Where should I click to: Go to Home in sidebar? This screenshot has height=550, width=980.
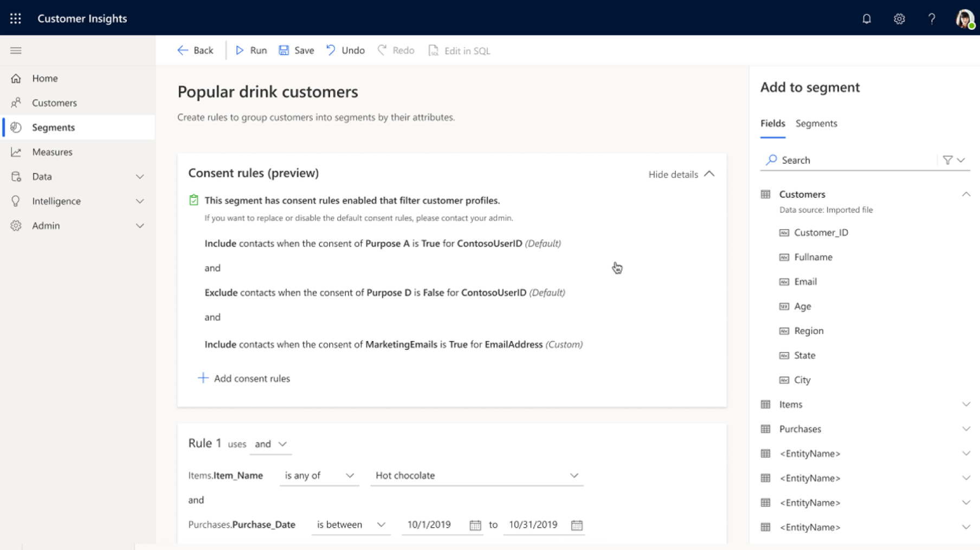pyautogui.click(x=79, y=78)
